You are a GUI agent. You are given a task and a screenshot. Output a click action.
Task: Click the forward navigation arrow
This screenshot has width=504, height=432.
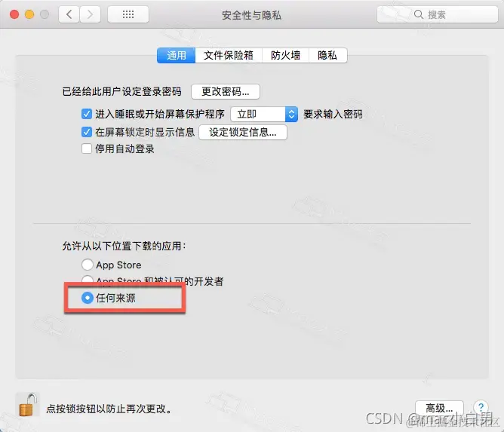(x=90, y=14)
